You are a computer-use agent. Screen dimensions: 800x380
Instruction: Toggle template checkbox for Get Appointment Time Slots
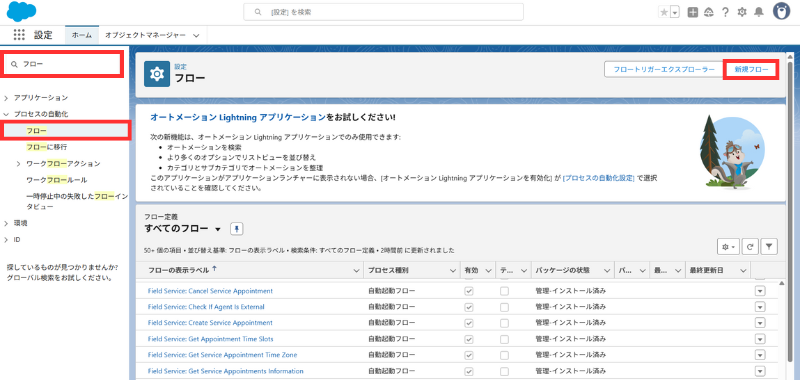click(504, 339)
